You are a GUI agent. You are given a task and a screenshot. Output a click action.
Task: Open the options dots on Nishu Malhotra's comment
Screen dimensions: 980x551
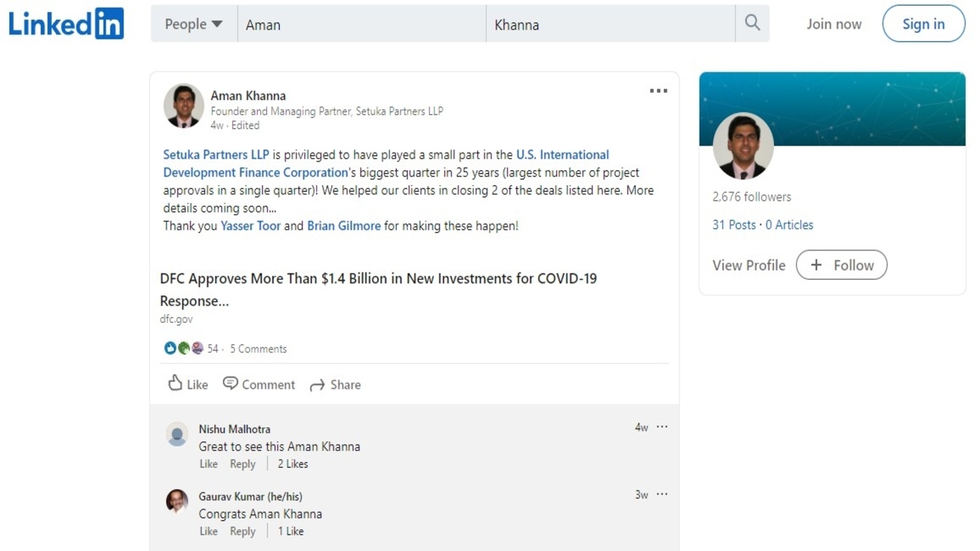click(x=662, y=427)
